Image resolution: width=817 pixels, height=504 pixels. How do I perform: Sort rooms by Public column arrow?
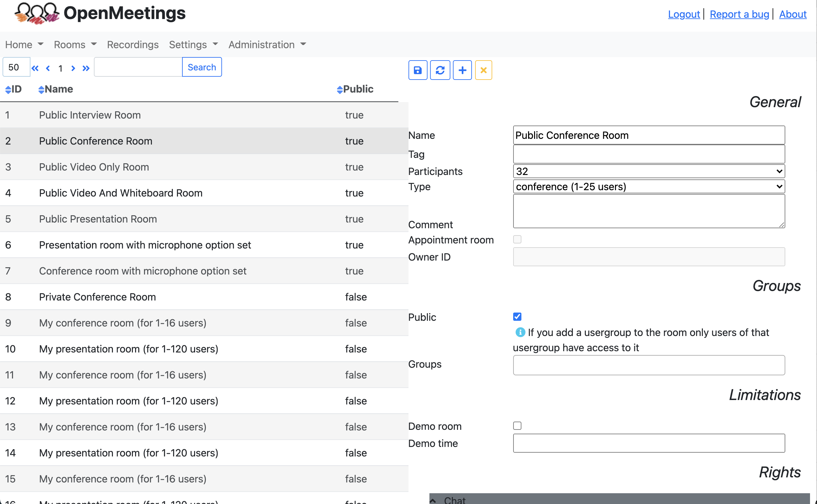click(x=339, y=89)
